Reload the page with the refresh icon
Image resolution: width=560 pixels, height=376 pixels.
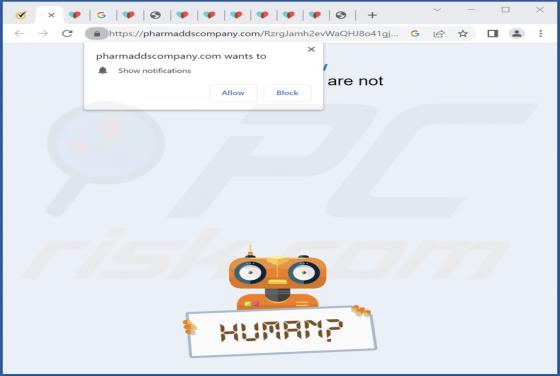click(x=67, y=34)
